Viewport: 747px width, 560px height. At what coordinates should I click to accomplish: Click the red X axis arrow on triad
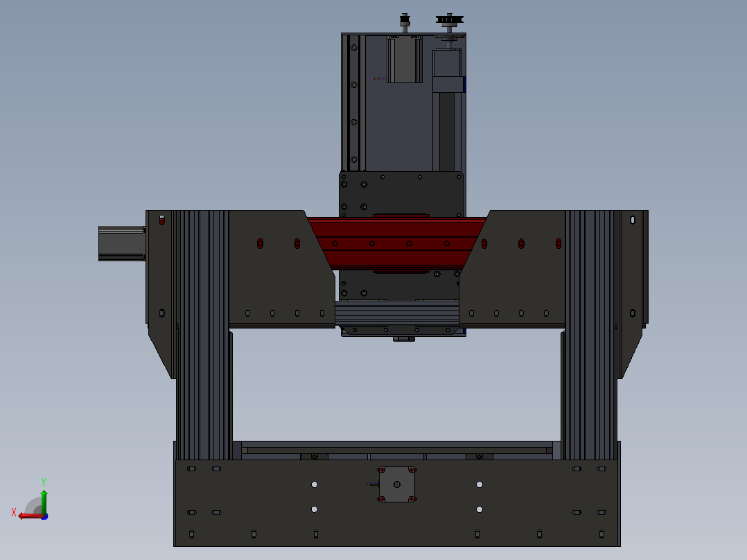coord(30,516)
